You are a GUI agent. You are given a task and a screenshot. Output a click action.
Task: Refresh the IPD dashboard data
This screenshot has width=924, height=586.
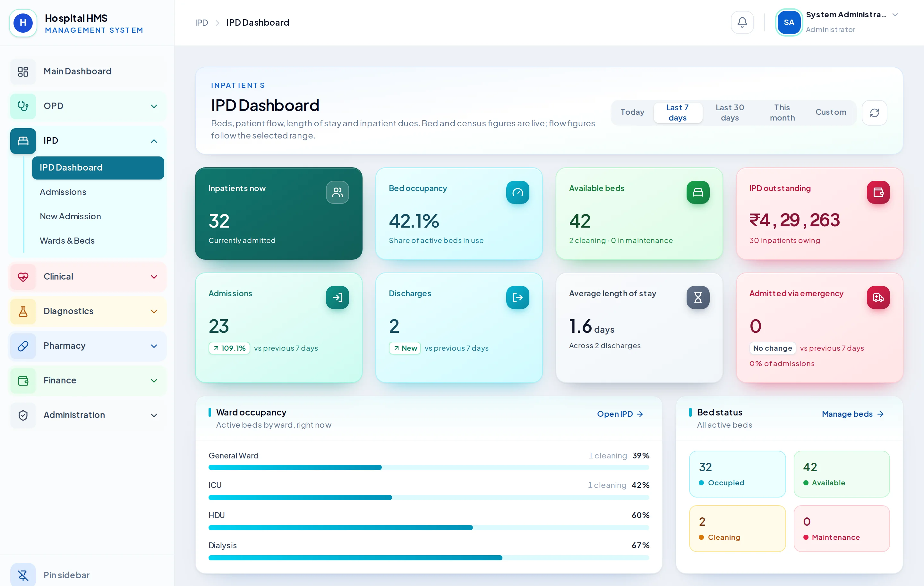coord(874,113)
